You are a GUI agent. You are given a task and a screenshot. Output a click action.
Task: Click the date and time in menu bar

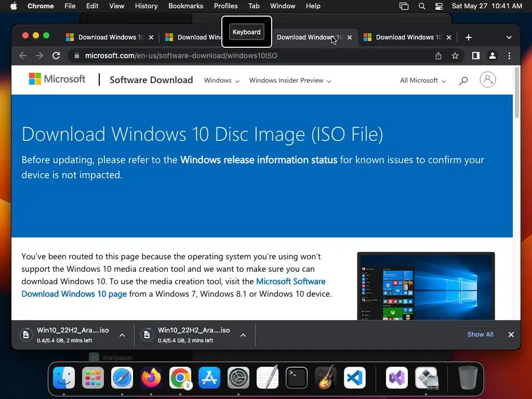coord(487,6)
